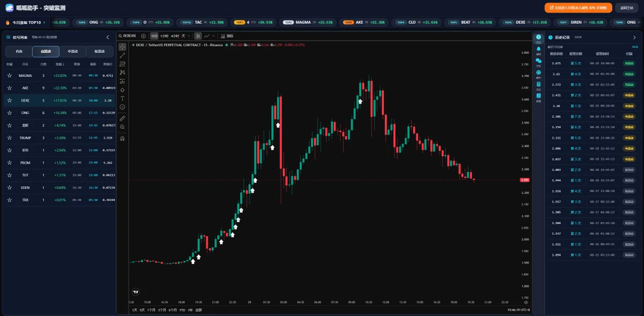The width and height of the screenshot is (644, 316).
Task: Select the arrow shape tool
Action: (122, 90)
